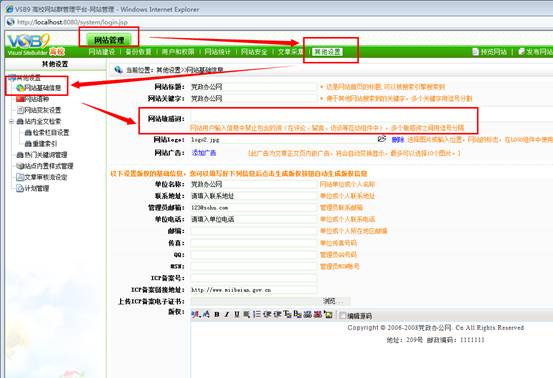Click the 添加广告 add advertisement link
Image resolution: width=553 pixels, height=378 pixels.
click(204, 153)
